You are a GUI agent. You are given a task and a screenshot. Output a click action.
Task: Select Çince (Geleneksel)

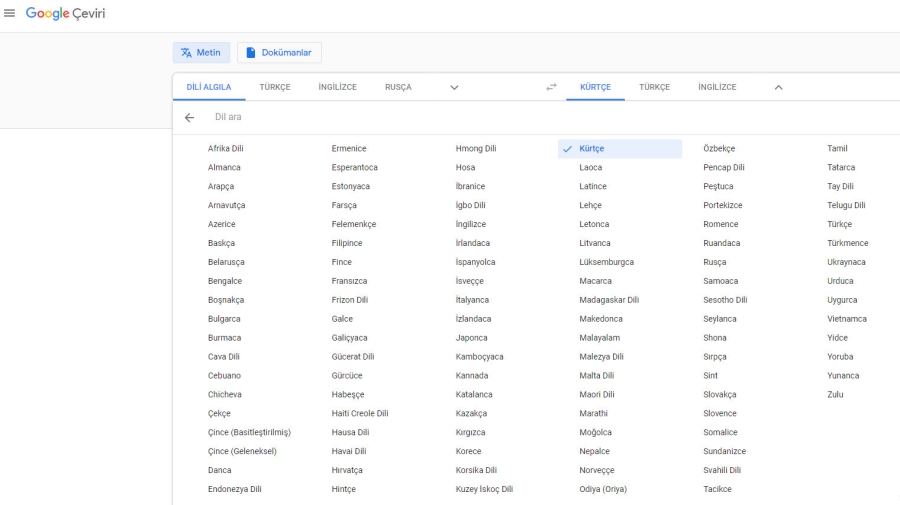242,452
